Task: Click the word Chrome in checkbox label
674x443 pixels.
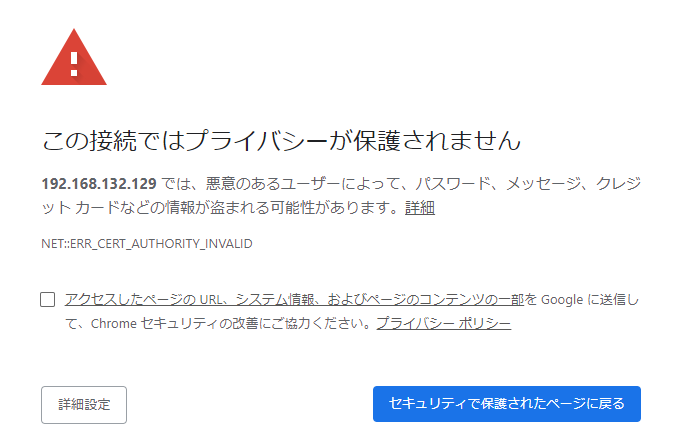Action: 113,323
